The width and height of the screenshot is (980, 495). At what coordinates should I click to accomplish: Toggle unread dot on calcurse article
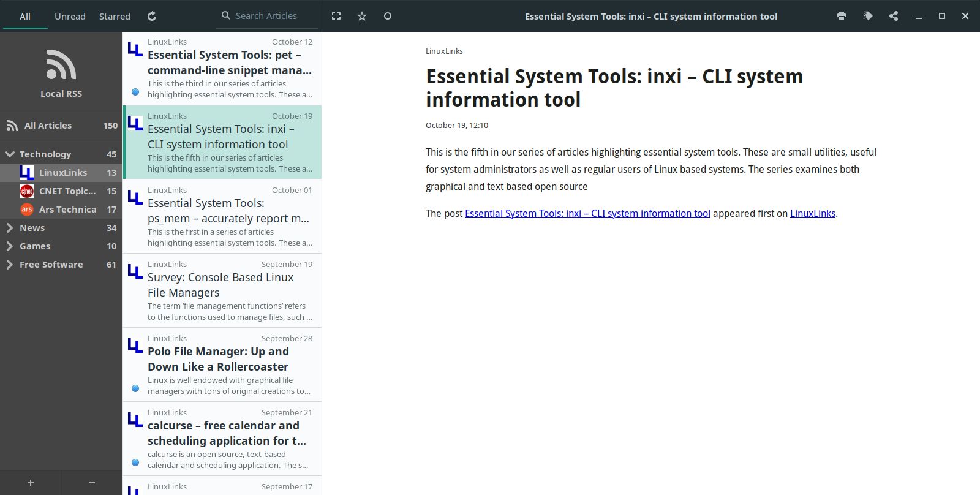135,463
